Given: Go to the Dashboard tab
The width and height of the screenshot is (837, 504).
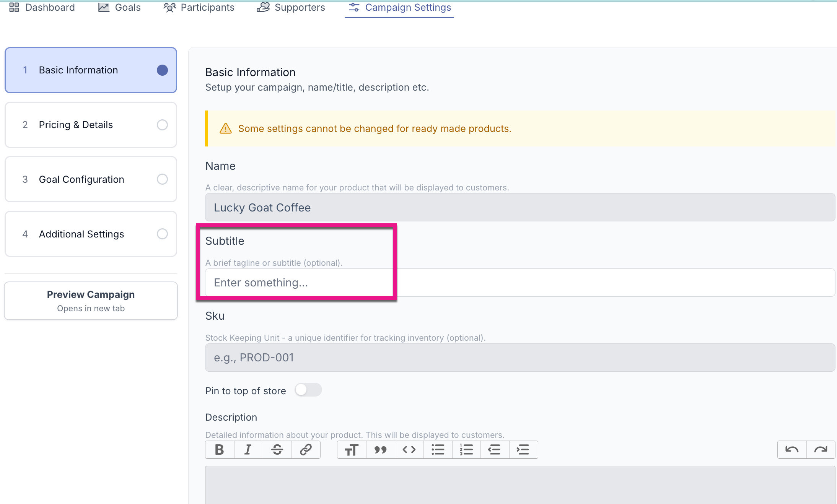Looking at the screenshot, I should 42,8.
